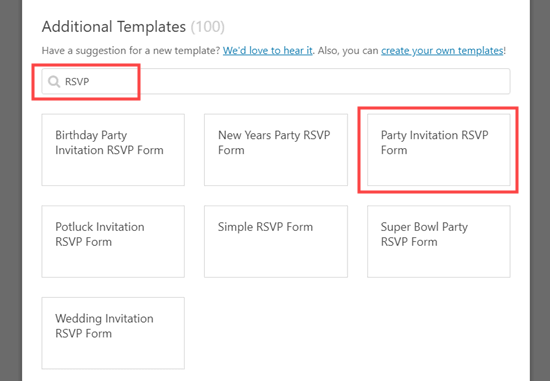Click "Have a suggestion for a new template?" text

coord(131,51)
